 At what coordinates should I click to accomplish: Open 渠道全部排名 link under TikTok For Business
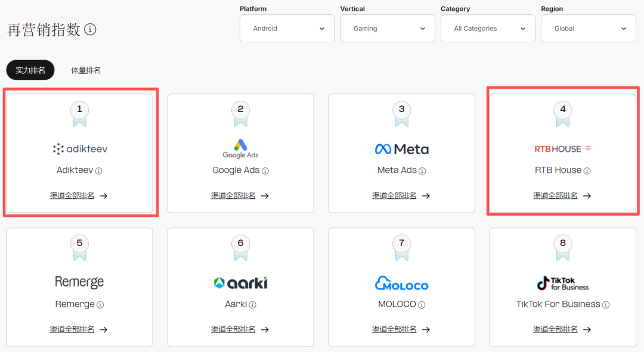tap(562, 329)
